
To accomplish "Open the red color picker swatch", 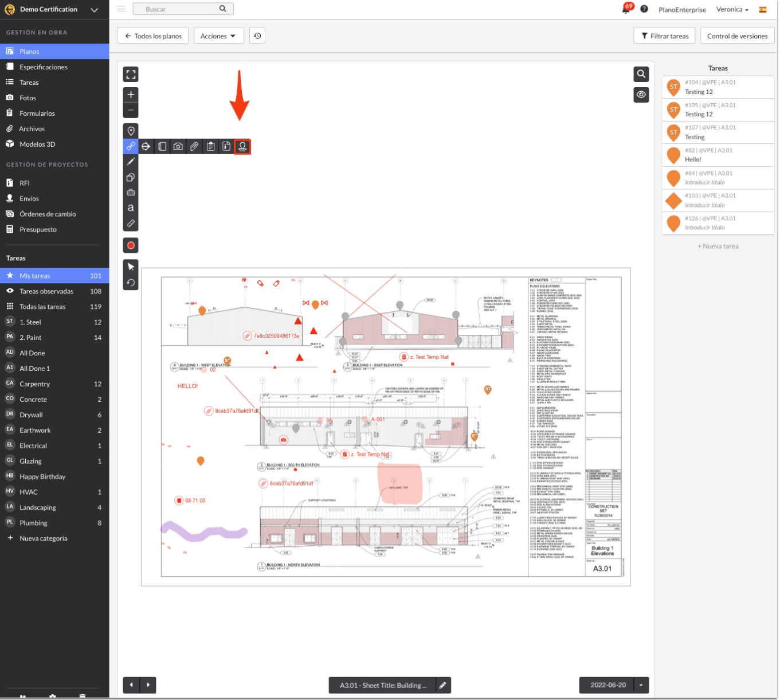I will (x=131, y=245).
